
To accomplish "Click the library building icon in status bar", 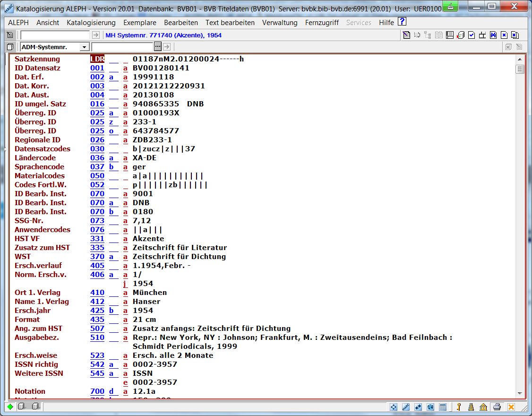I will pyautogui.click(x=483, y=407).
